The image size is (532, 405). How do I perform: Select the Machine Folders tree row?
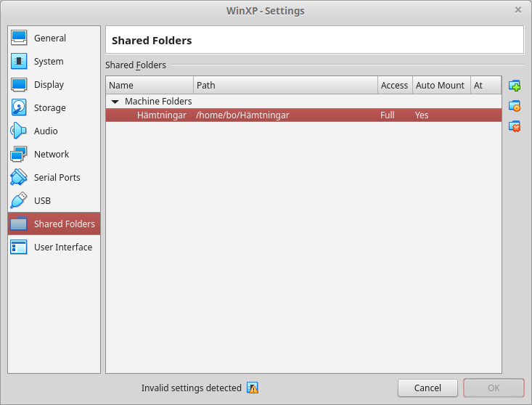pyautogui.click(x=303, y=102)
